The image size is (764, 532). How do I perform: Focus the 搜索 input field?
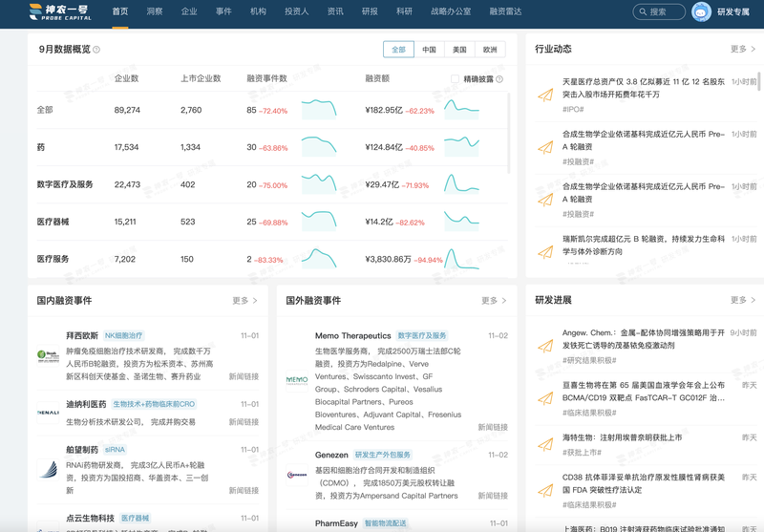659,11
